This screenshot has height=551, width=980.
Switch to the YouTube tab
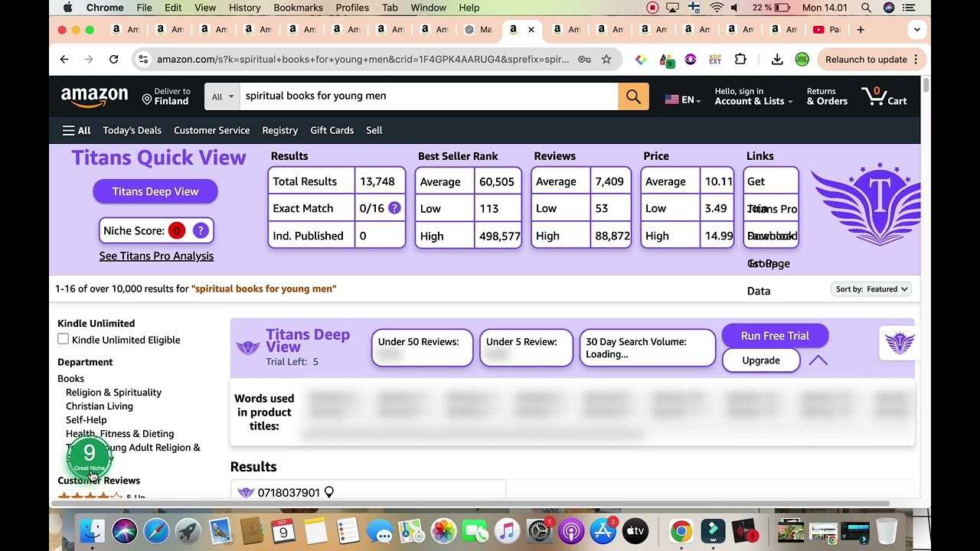pos(827,30)
